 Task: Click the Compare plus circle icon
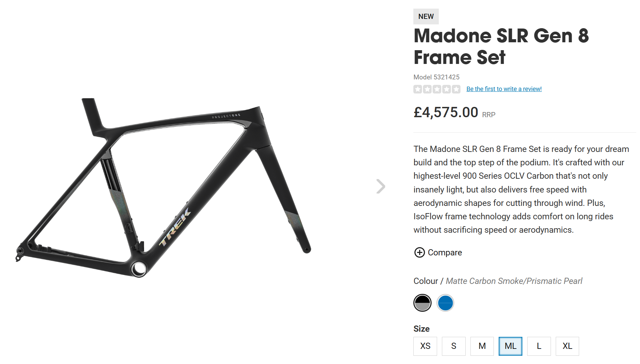(419, 253)
